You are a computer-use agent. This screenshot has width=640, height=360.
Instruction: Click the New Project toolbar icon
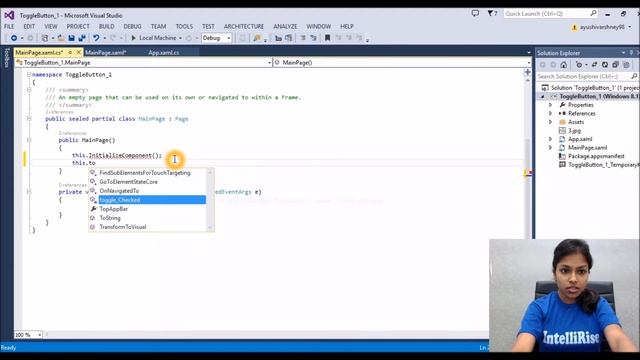[45, 38]
